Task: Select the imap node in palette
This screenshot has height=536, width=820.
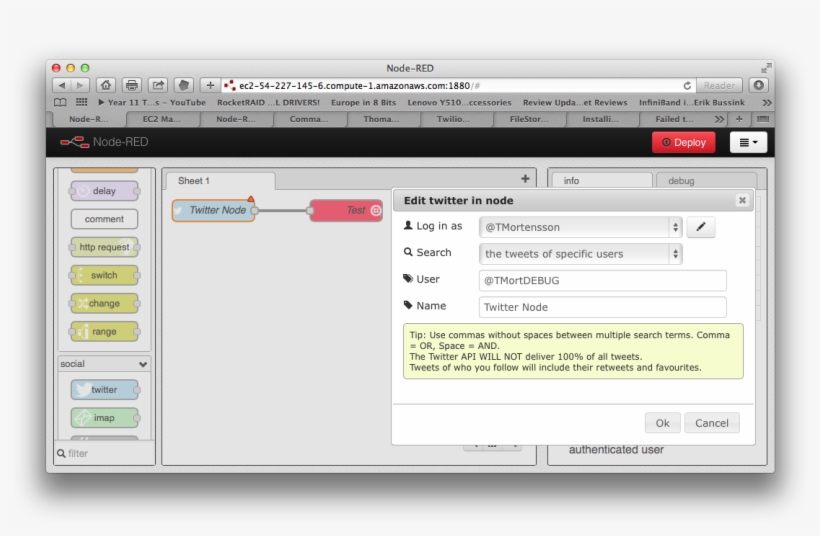Action: point(104,418)
